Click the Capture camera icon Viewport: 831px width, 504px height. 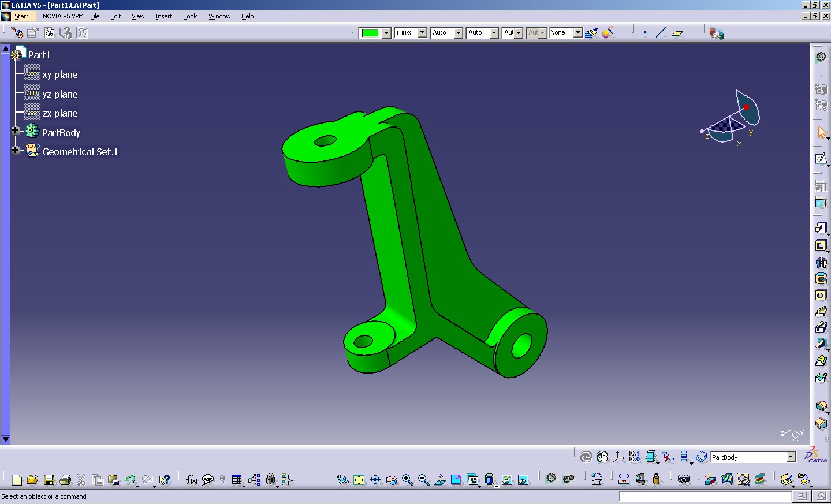click(x=684, y=479)
